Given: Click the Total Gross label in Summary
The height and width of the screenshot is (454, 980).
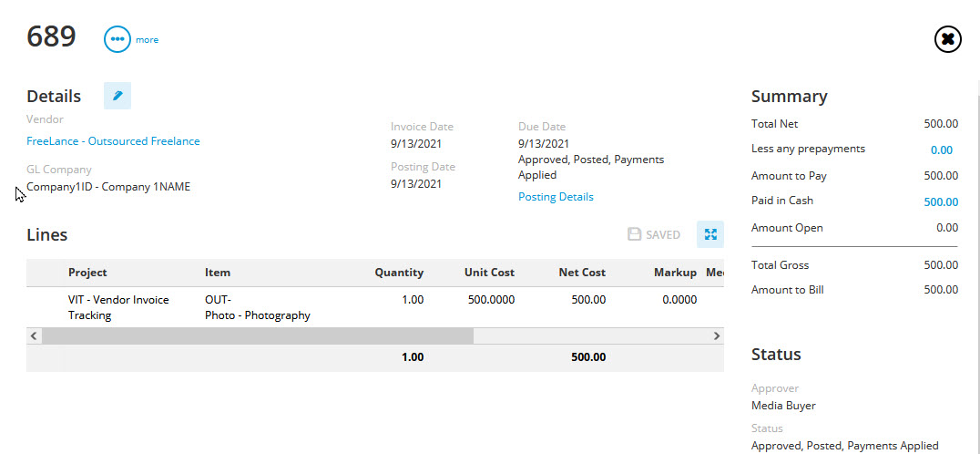Looking at the screenshot, I should click(780, 265).
